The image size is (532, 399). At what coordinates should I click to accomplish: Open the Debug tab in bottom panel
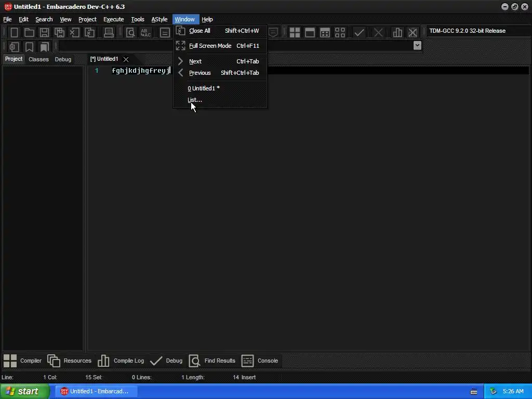167,361
